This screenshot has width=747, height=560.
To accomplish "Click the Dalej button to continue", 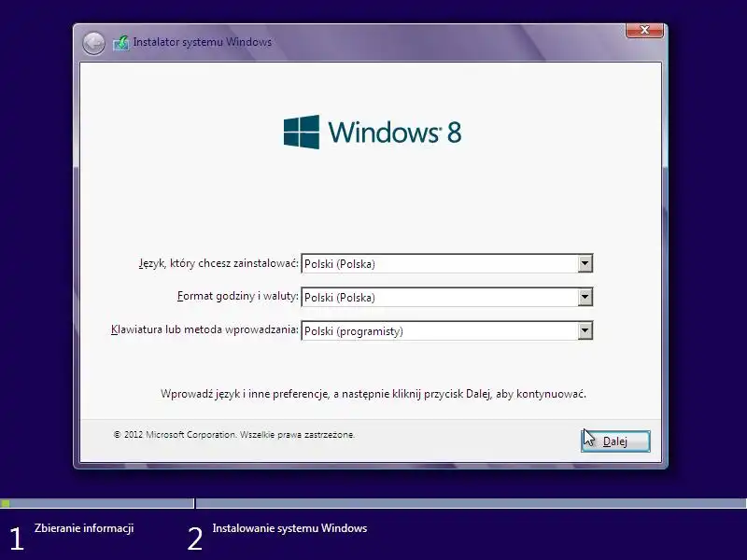I will pos(615,441).
